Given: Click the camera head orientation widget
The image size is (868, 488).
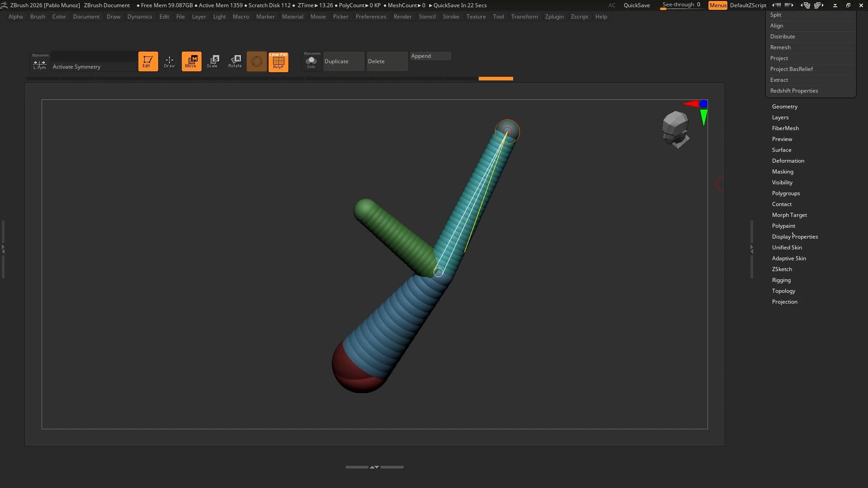Looking at the screenshot, I should point(675,129).
